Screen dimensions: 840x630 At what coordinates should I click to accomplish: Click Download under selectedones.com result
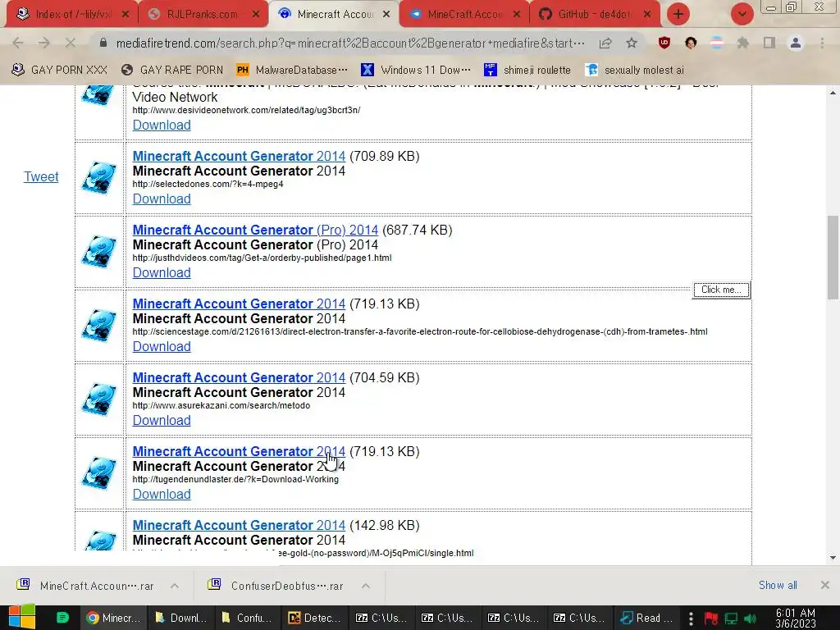coord(162,199)
